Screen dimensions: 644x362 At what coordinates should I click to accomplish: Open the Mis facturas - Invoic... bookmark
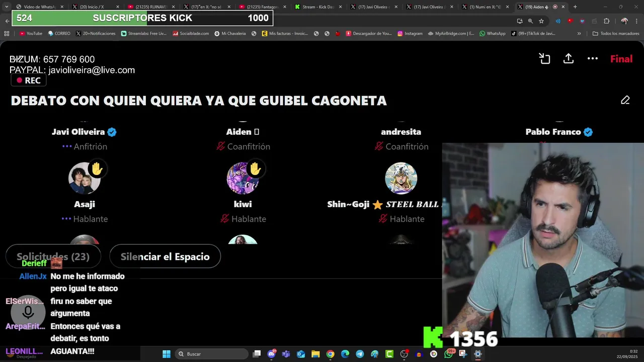tap(285, 34)
